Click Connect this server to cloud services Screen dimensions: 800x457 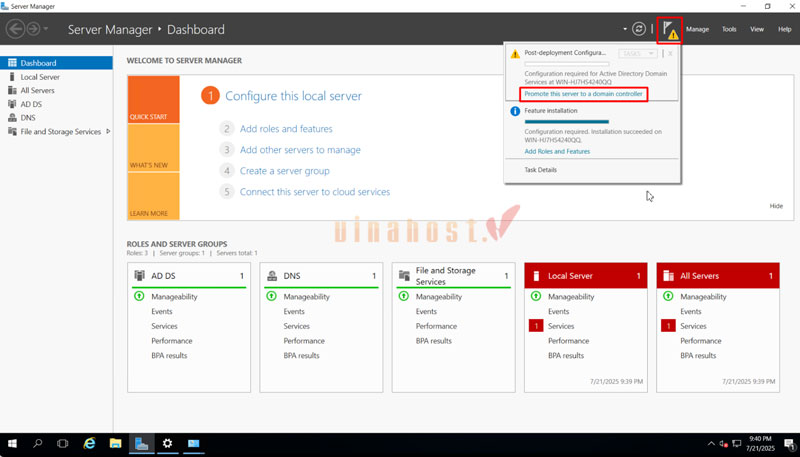pos(315,192)
